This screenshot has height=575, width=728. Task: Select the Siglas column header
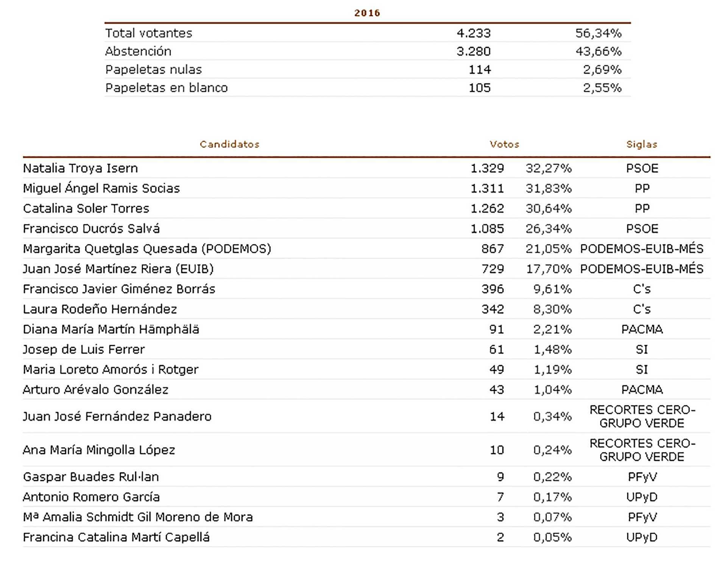click(642, 144)
